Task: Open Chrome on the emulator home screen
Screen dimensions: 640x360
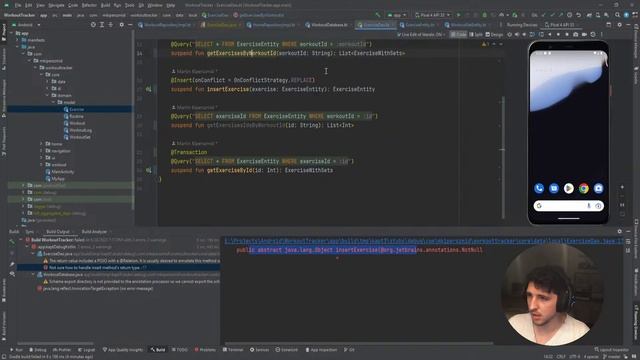Action: point(583,188)
